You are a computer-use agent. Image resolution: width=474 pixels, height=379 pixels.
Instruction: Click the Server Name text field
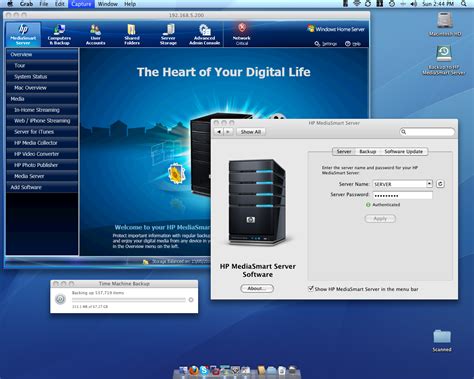[399, 184]
